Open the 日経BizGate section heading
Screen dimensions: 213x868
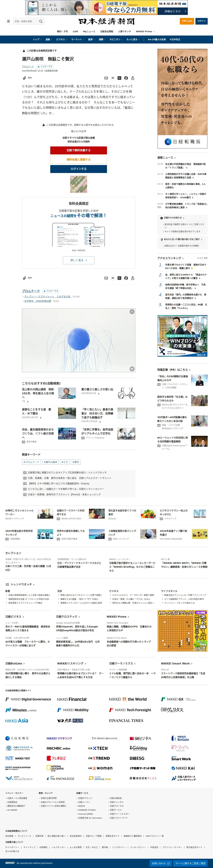(15, 663)
